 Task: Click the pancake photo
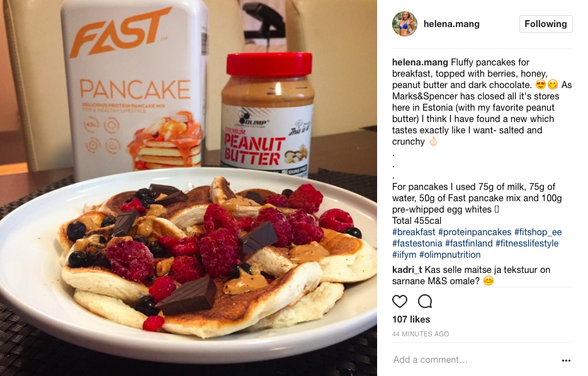click(188, 188)
